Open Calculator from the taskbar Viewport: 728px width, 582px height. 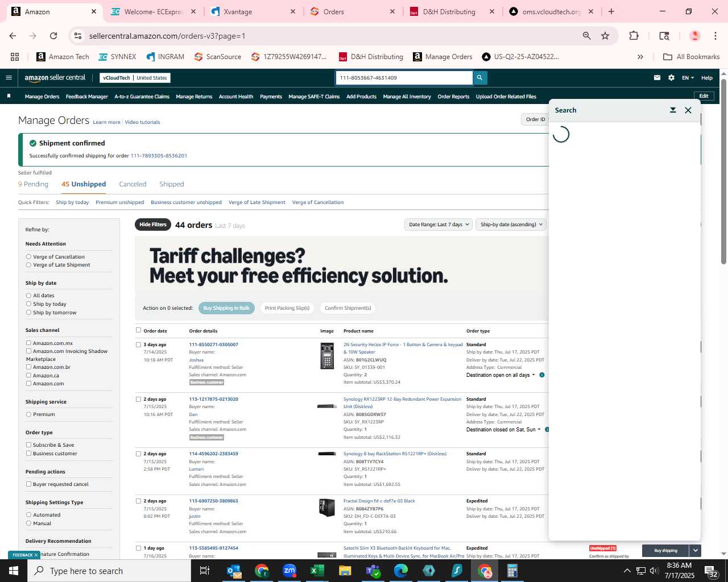pyautogui.click(x=512, y=571)
